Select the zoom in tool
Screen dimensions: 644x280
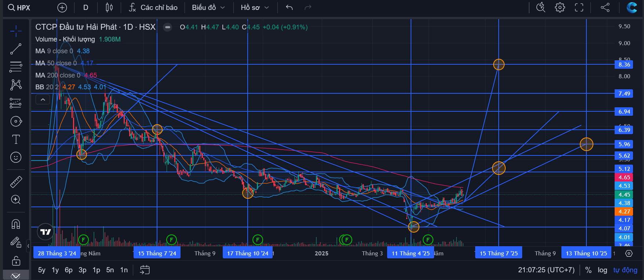(16, 200)
